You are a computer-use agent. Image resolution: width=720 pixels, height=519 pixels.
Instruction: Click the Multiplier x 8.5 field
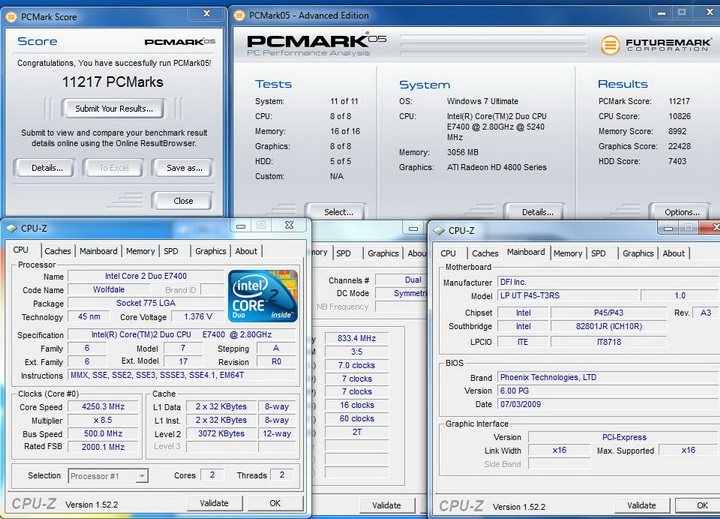[x=103, y=420]
